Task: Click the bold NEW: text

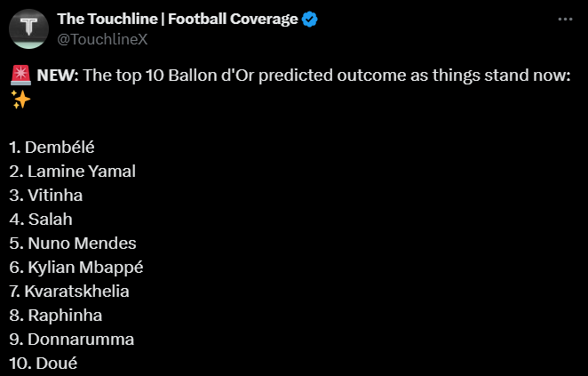Action: tap(58, 76)
